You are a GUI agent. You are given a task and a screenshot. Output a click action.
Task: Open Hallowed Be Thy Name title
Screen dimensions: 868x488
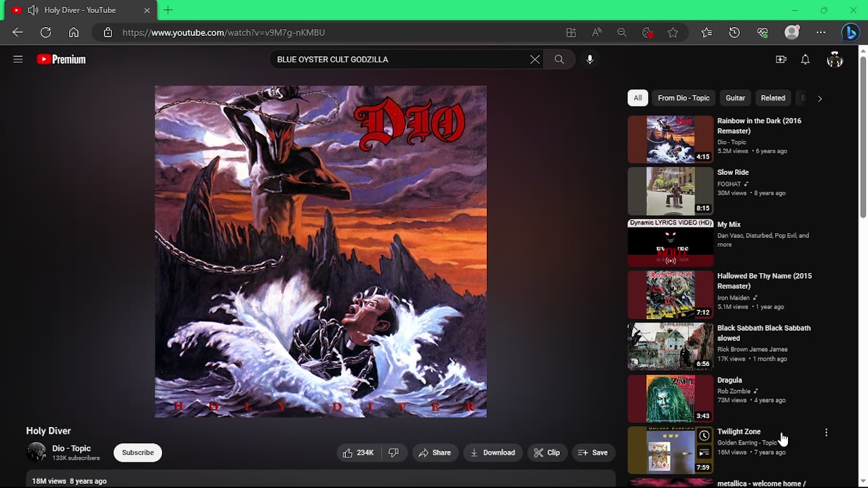click(x=764, y=281)
